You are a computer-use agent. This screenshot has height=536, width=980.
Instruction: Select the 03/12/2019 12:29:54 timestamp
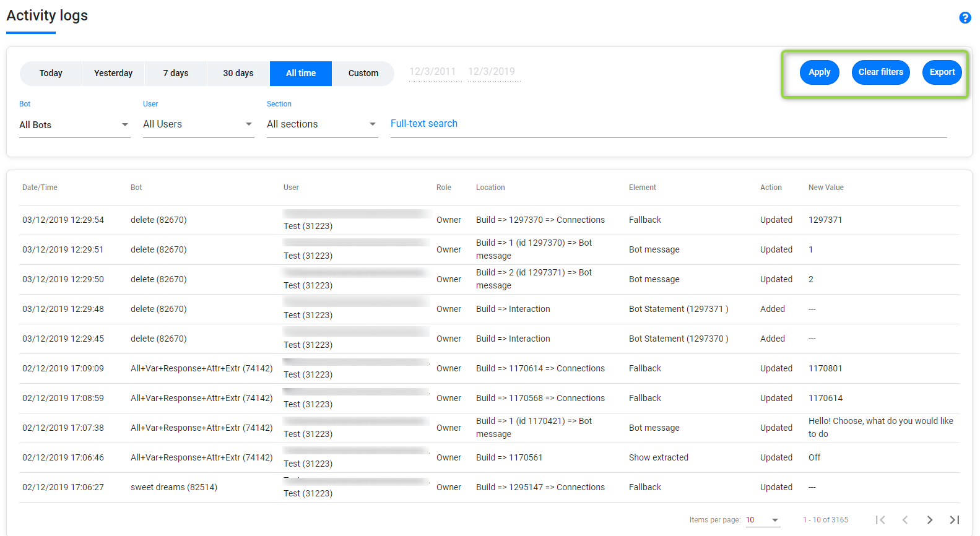tap(63, 220)
